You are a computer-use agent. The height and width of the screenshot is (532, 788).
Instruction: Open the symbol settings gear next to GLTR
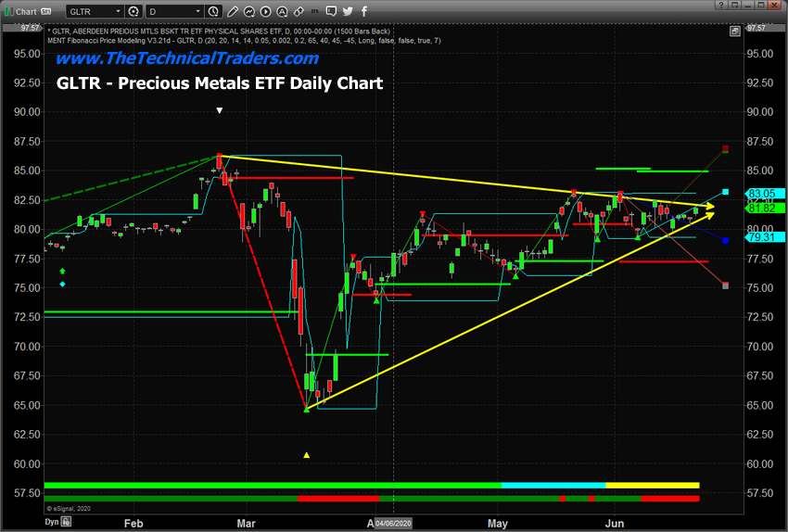tap(133, 11)
